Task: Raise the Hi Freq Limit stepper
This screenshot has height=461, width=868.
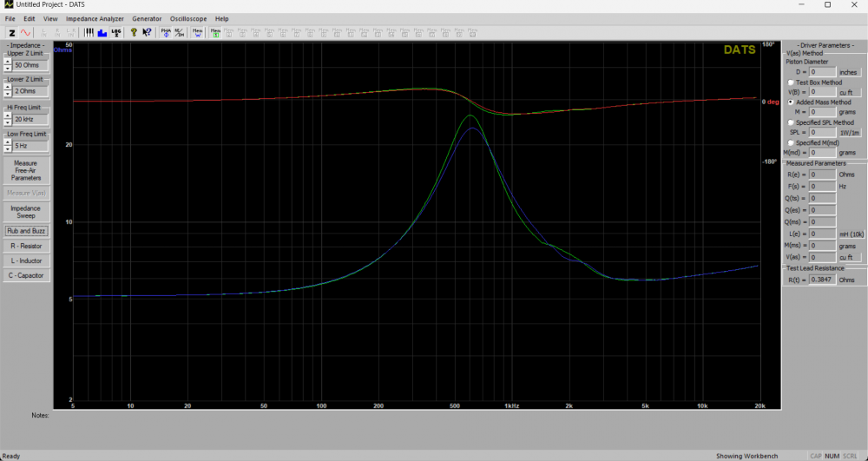Action: point(8,116)
